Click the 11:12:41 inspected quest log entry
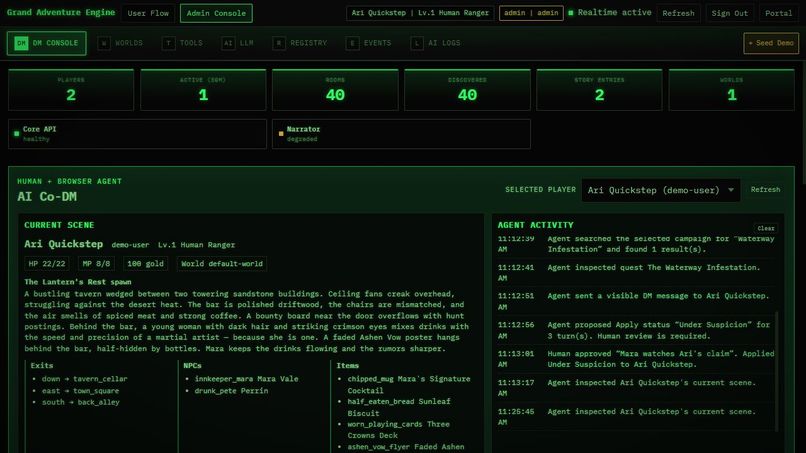 636,273
